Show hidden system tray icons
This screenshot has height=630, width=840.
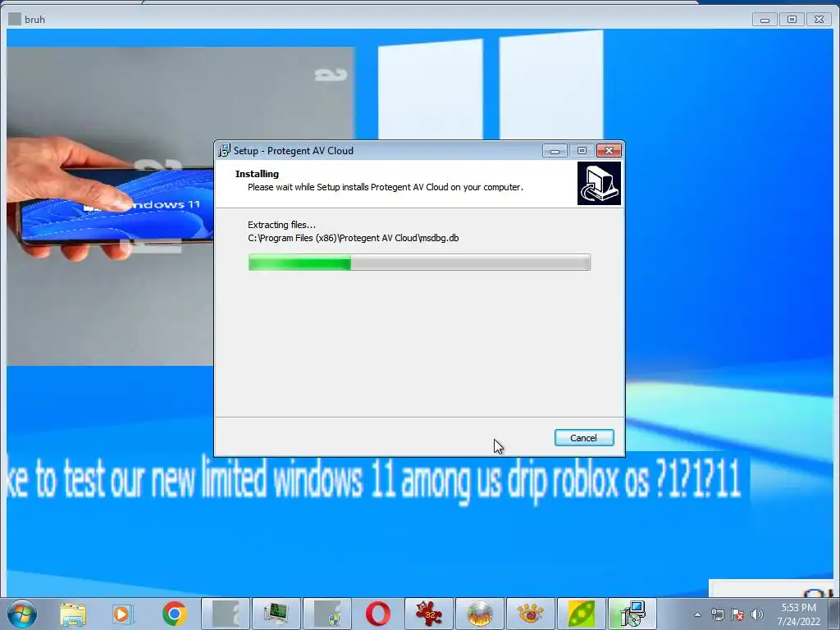coord(697,614)
